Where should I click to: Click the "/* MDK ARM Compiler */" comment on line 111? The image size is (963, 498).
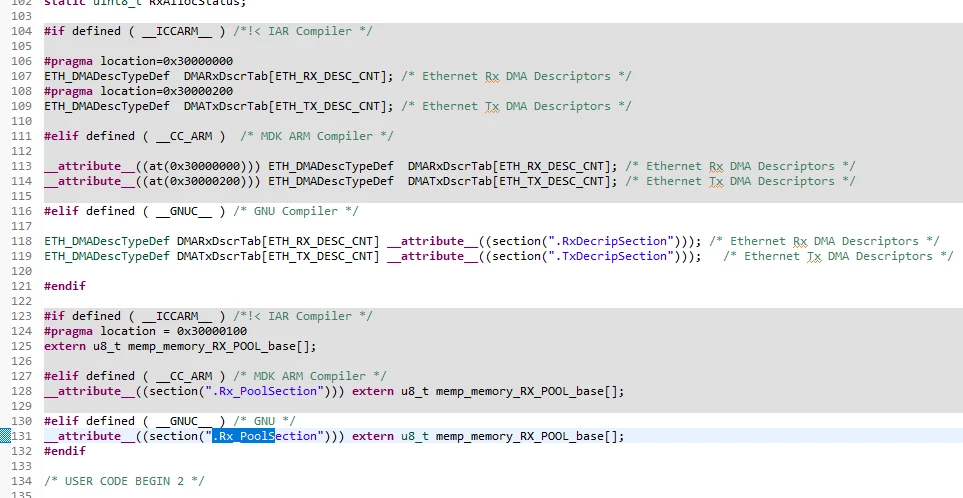317,136
